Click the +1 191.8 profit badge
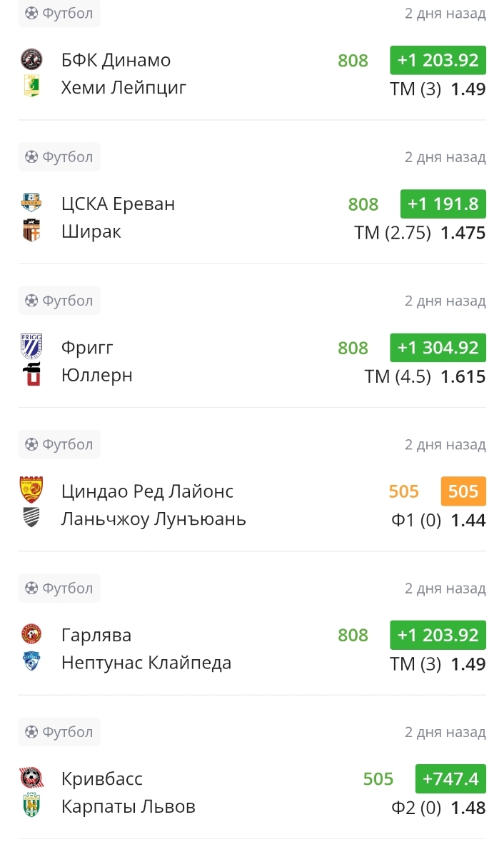 pos(443,204)
